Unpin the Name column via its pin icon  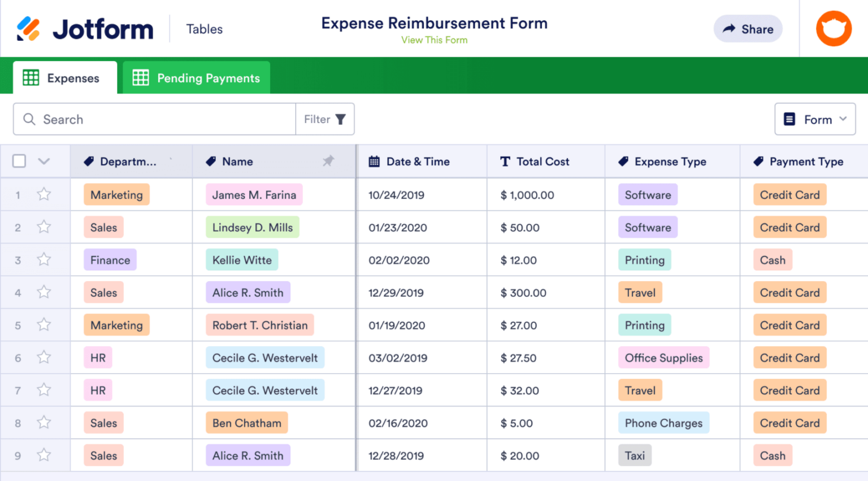point(328,161)
